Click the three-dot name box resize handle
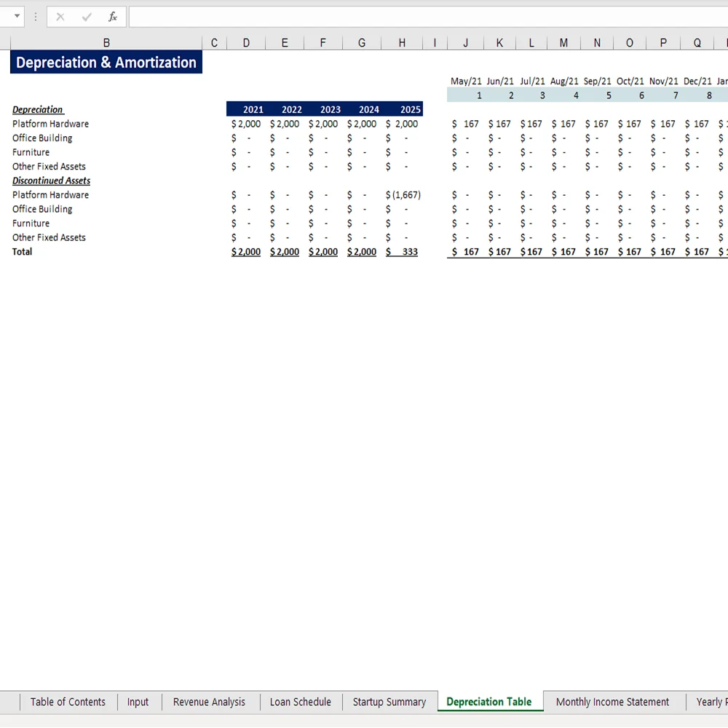Image resolution: width=728 pixels, height=728 pixels. pos(35,17)
